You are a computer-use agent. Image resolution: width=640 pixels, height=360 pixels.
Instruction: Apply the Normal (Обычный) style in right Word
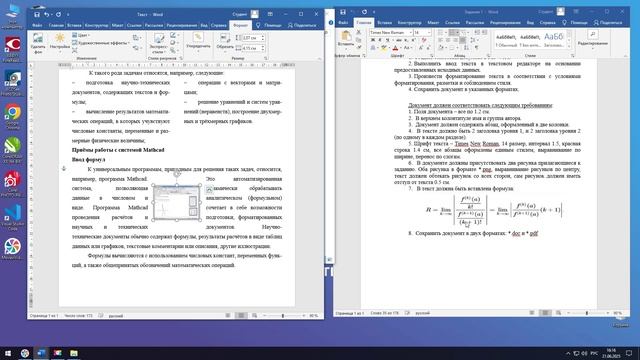tap(506, 40)
